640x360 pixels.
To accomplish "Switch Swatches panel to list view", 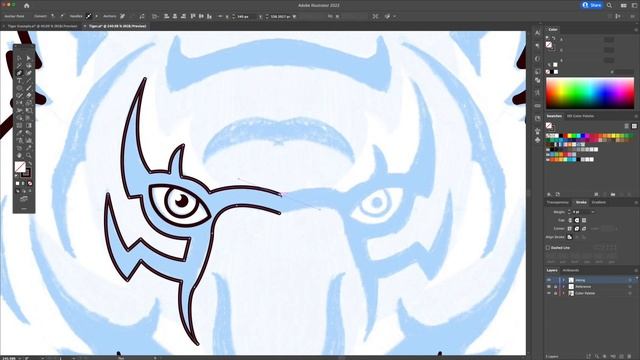I will 627,126.
